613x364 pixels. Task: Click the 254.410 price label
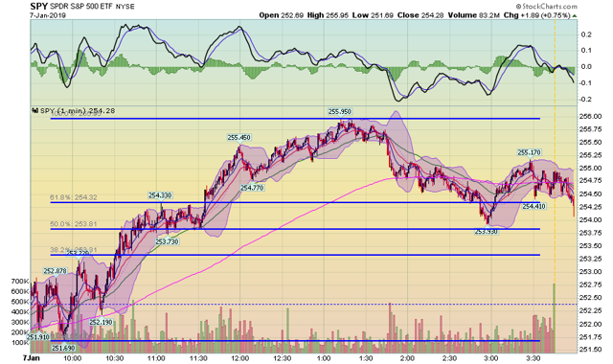534,207
